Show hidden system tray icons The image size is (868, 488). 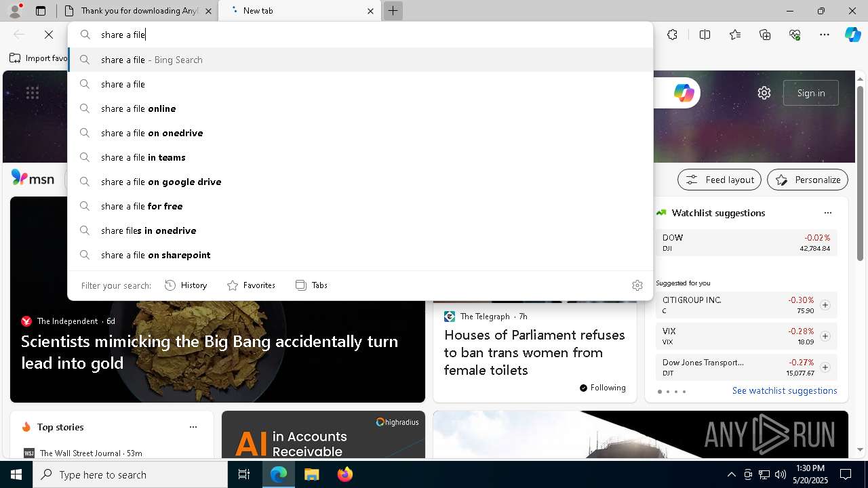point(731,474)
